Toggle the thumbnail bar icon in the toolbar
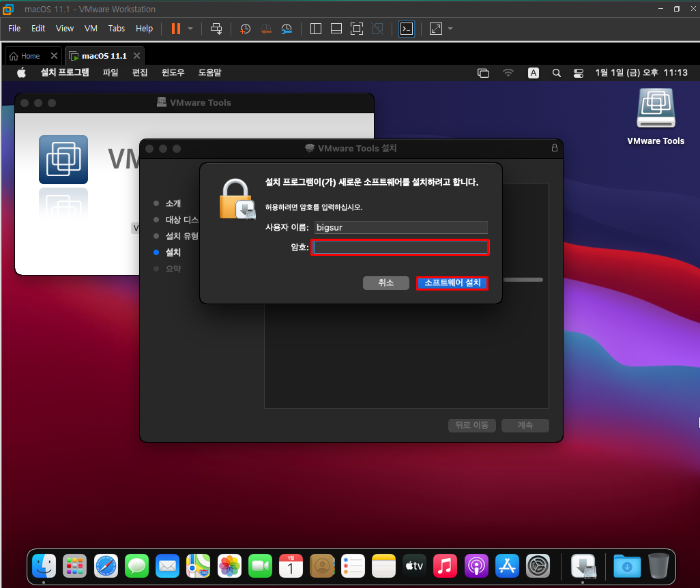The image size is (700, 588). (x=336, y=29)
